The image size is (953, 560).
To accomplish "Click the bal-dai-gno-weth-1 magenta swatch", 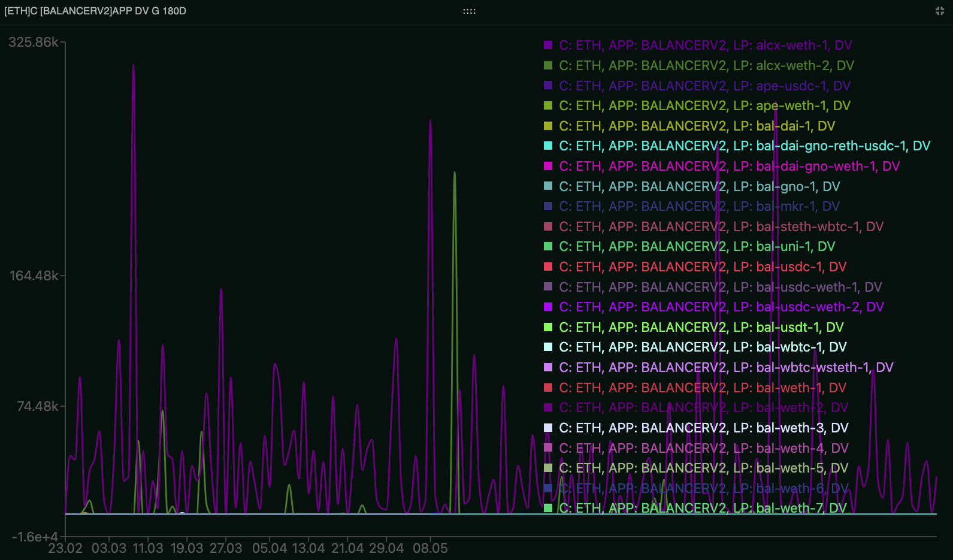I will pyautogui.click(x=548, y=166).
